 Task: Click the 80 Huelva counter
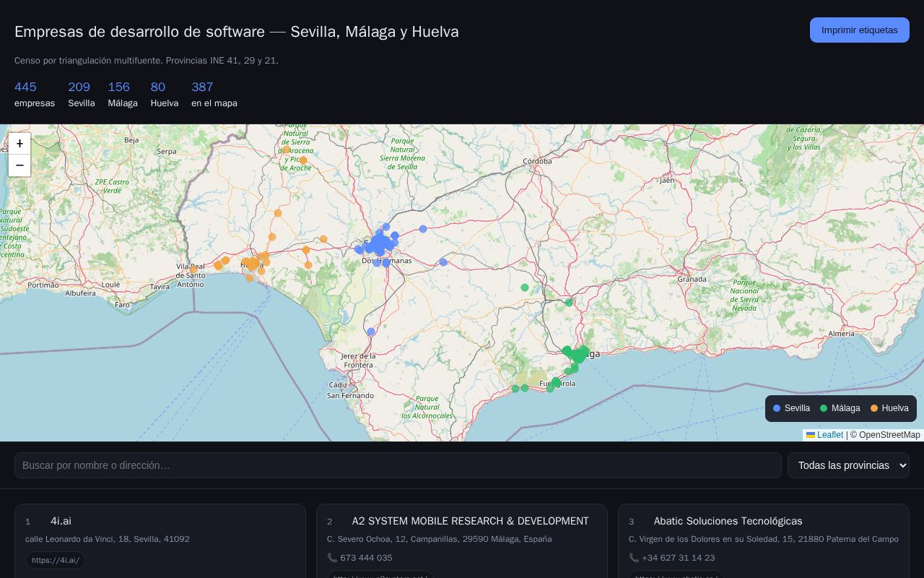pos(165,95)
